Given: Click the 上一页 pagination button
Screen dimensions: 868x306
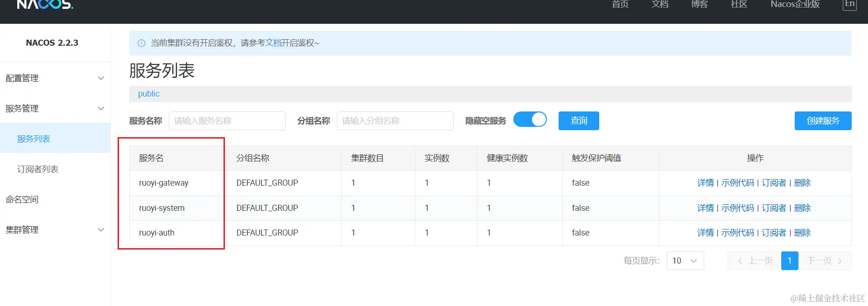Looking at the screenshot, I should (753, 261).
